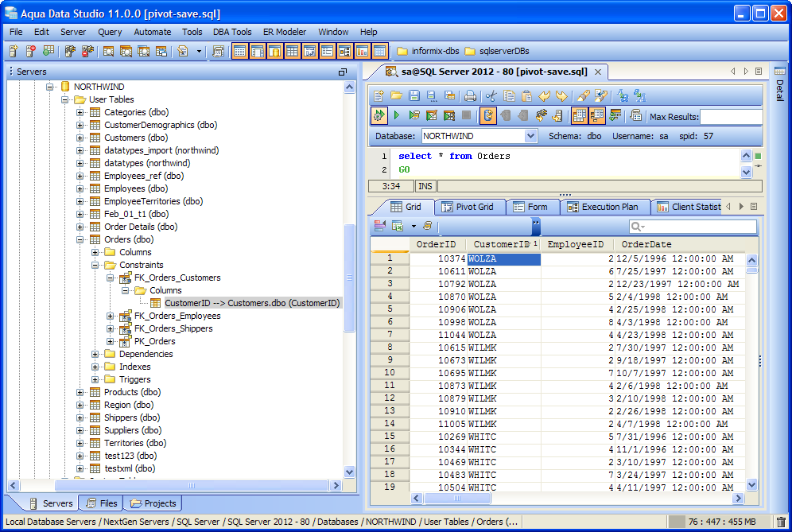Open the sqlserverDBs bookmark folder
The width and height of the screenshot is (792, 532).
click(498, 51)
